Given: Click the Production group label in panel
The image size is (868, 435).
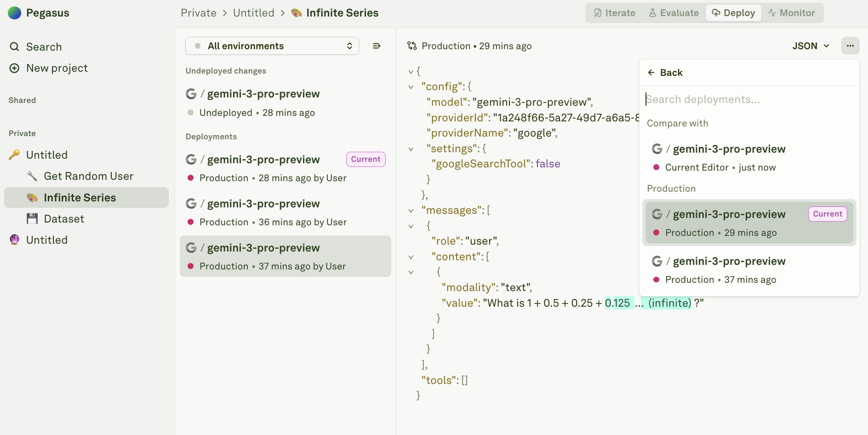Looking at the screenshot, I should pyautogui.click(x=671, y=189).
